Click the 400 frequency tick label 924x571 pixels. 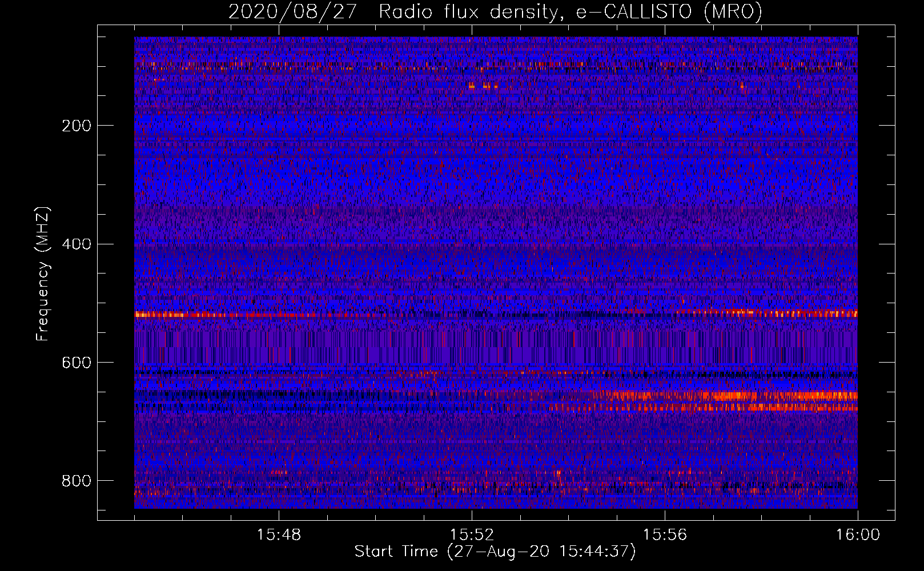(x=77, y=244)
